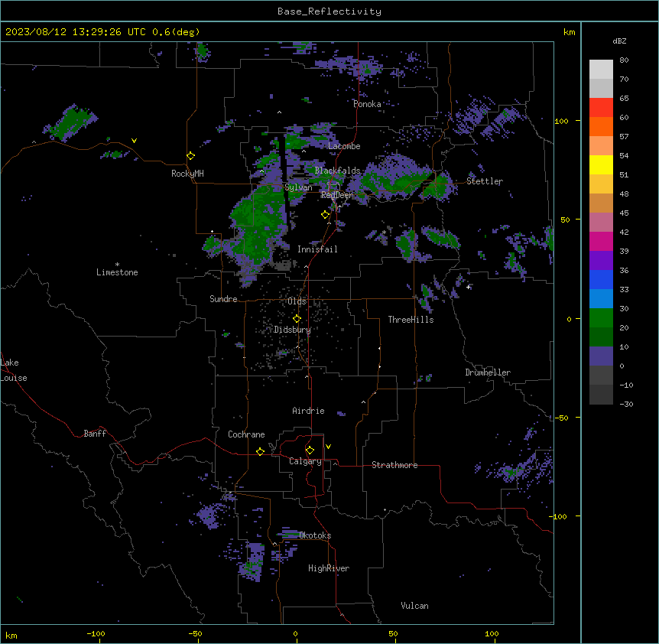Select the white plus marker west of Drumheller
659x644 pixels.
point(468,287)
